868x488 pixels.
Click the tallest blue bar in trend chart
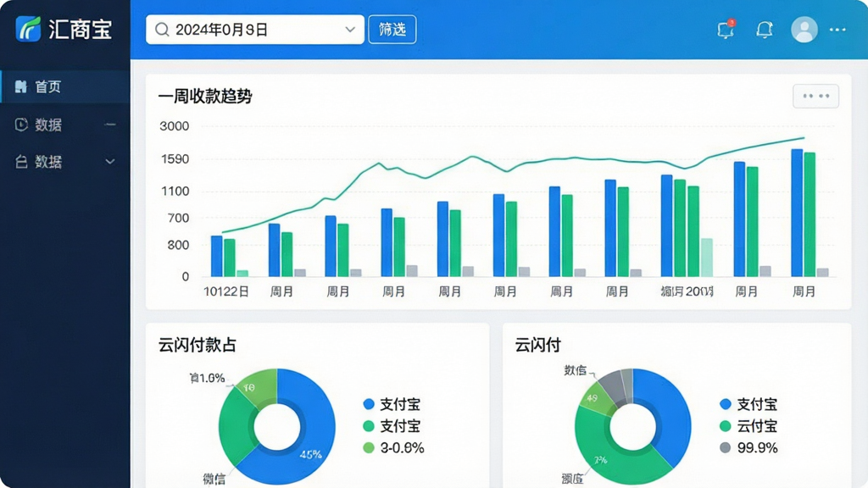(x=797, y=213)
